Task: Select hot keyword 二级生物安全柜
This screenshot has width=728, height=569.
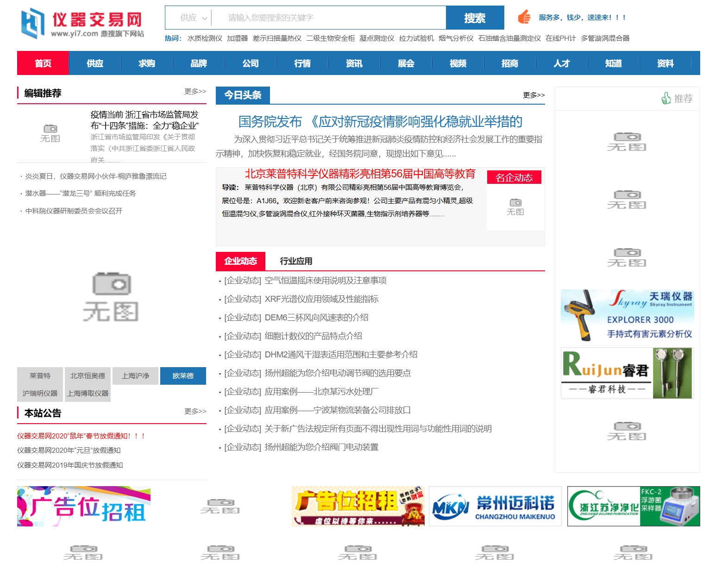Action: click(x=330, y=38)
